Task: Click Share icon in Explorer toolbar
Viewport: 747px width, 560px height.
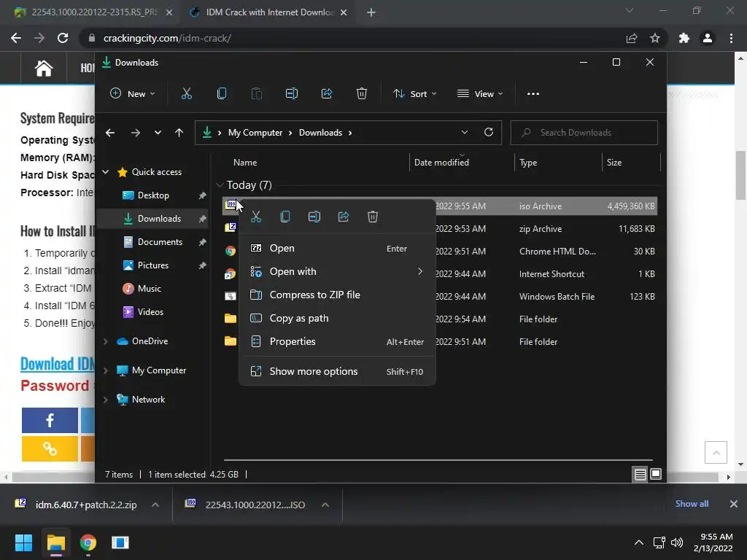Action: tap(327, 94)
